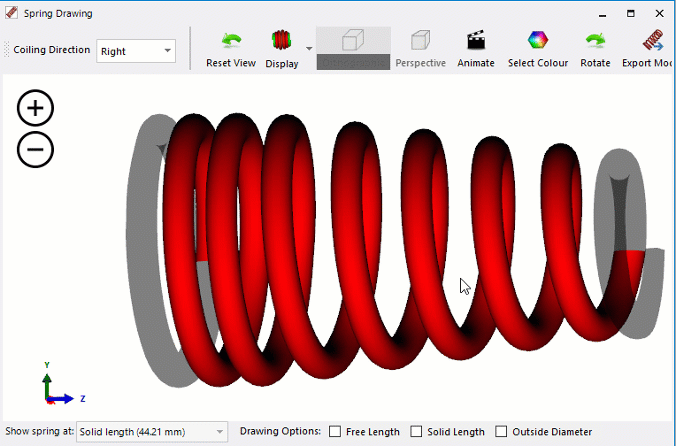Enable the Free Length checkbox
The height and width of the screenshot is (446, 676).
tap(335, 432)
